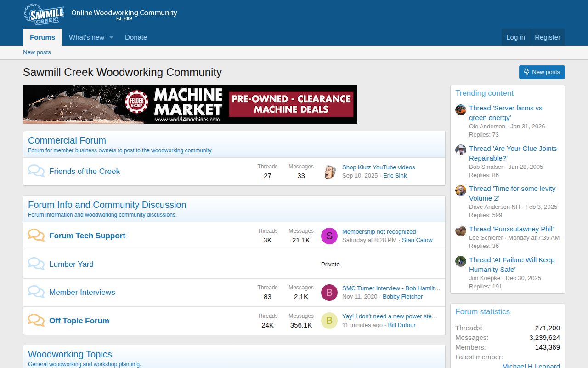This screenshot has height=368, width=588.
Task: Open the What's new tab
Action: pos(86,37)
